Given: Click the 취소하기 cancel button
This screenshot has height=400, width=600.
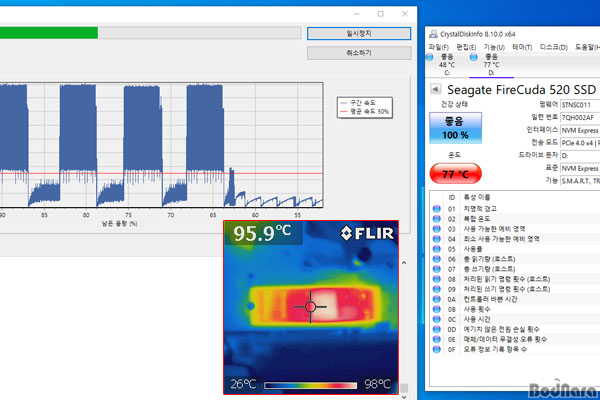Looking at the screenshot, I should [359, 53].
